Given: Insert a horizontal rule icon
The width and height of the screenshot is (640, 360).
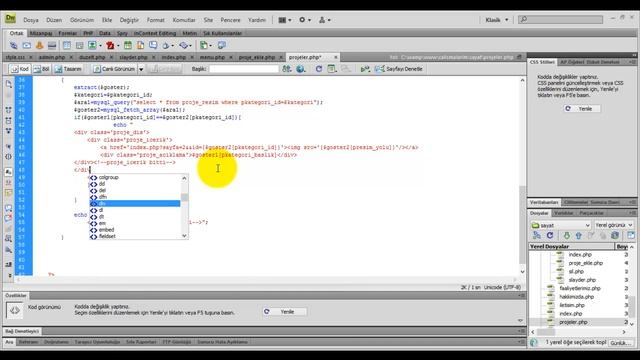Looking at the screenshot, I should click(52, 45).
